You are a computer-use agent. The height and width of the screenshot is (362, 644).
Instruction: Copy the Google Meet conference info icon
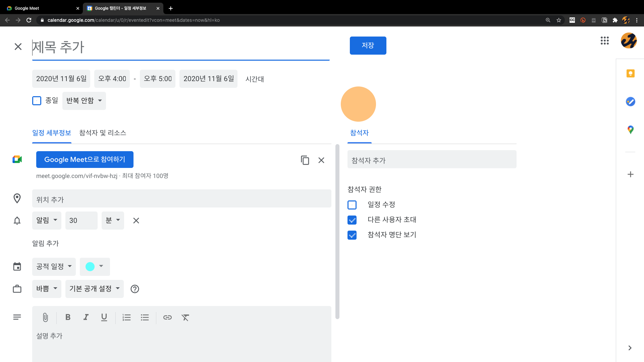pyautogui.click(x=305, y=160)
